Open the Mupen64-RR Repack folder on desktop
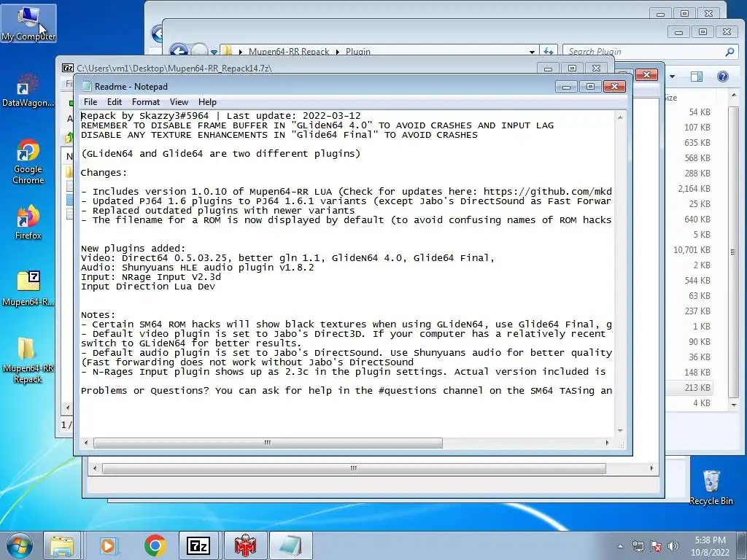 (x=28, y=360)
